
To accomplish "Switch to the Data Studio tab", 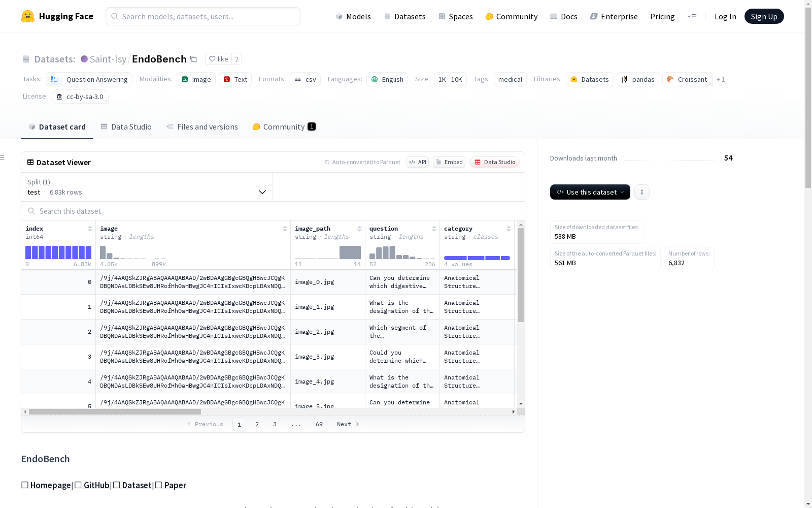I will (x=126, y=127).
